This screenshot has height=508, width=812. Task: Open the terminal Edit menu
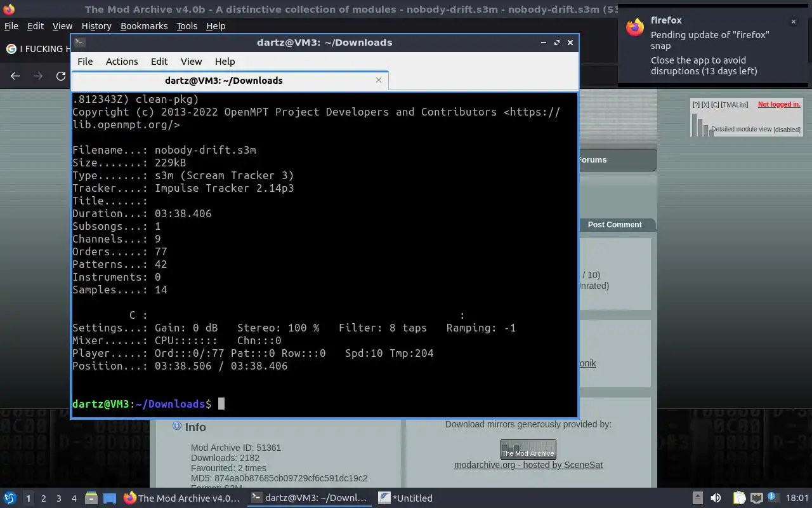coord(159,62)
